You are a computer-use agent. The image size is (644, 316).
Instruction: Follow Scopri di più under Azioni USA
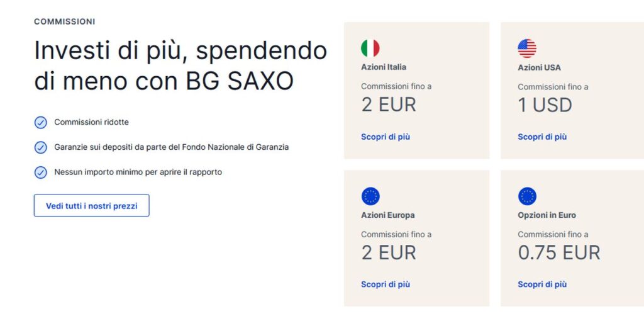(541, 137)
